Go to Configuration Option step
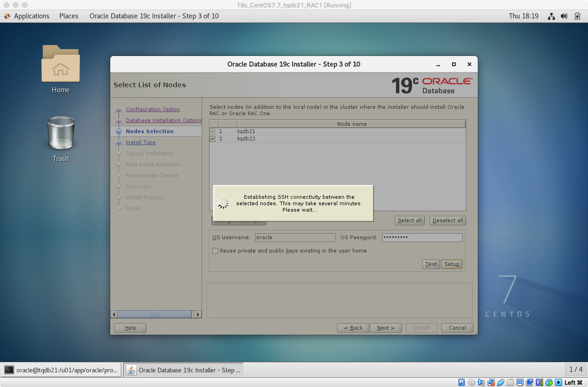588x387 pixels. coord(153,109)
